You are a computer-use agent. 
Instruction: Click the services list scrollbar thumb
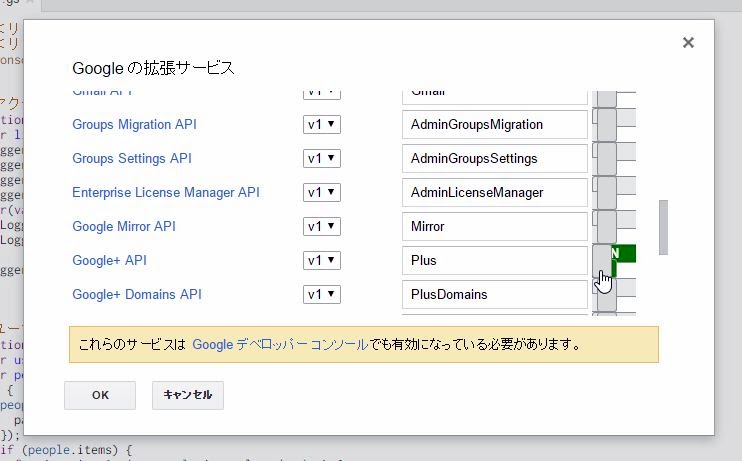pos(662,228)
